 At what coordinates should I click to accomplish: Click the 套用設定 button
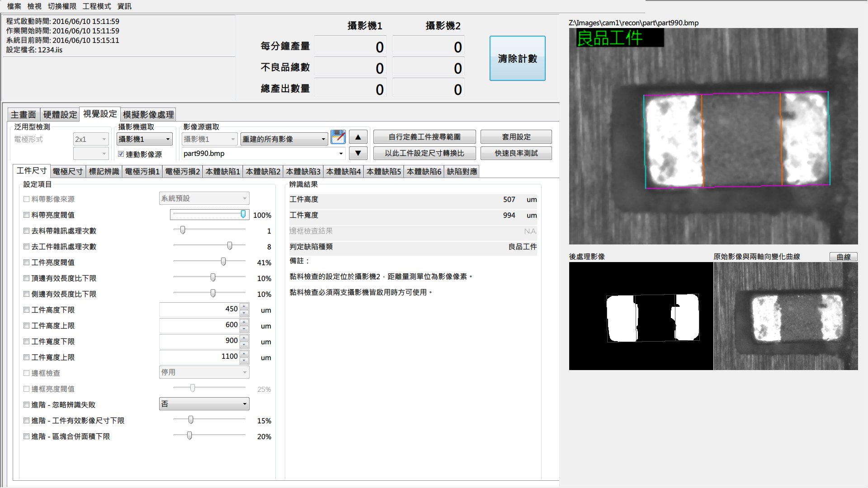pos(516,137)
